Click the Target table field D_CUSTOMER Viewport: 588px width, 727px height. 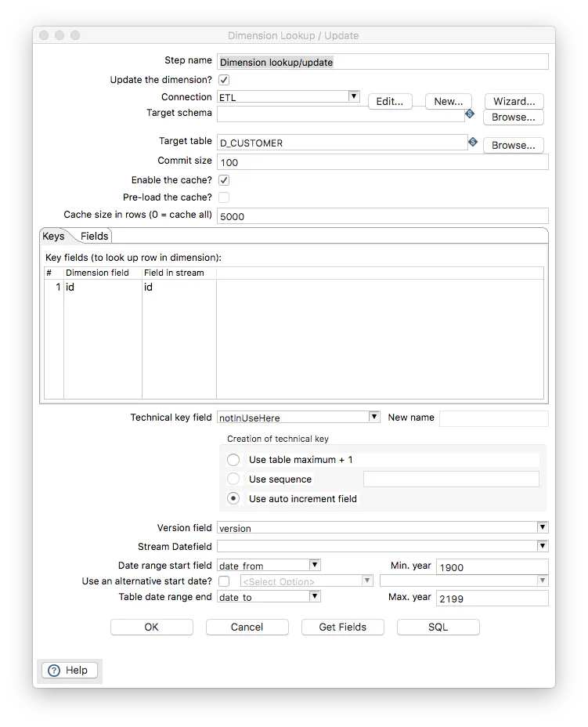[x=342, y=143]
